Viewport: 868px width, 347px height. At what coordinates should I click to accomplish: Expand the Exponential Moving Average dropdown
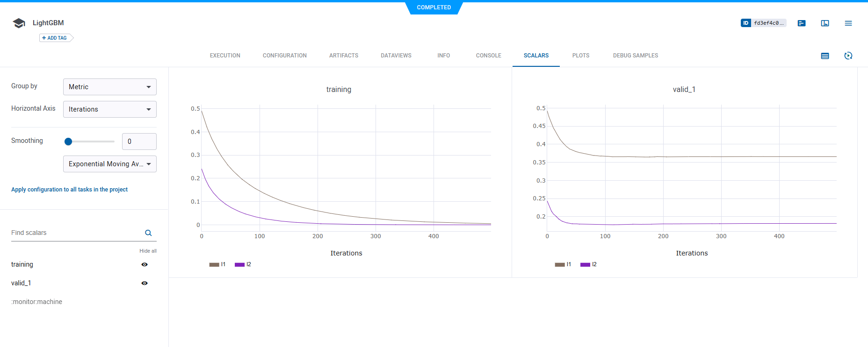click(x=110, y=164)
